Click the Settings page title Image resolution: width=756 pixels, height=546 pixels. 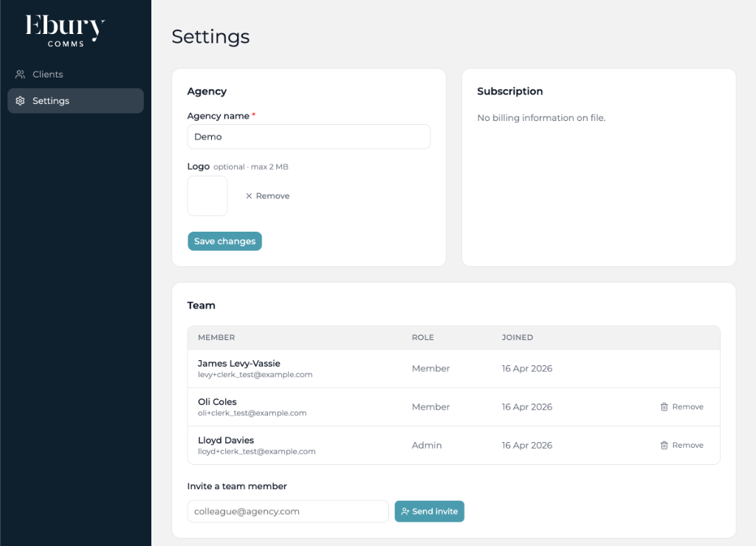pyautogui.click(x=210, y=37)
